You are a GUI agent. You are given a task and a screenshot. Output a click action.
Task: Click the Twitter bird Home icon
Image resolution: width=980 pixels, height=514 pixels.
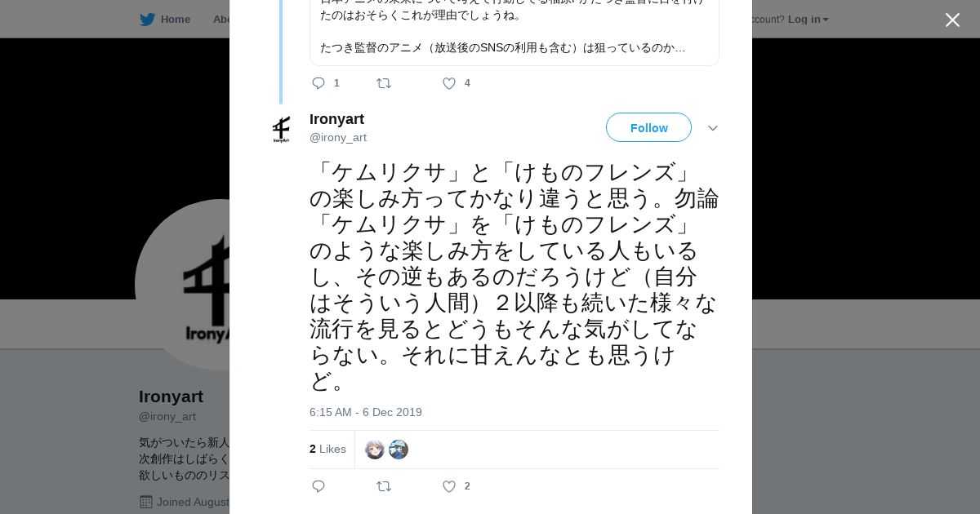pos(147,19)
